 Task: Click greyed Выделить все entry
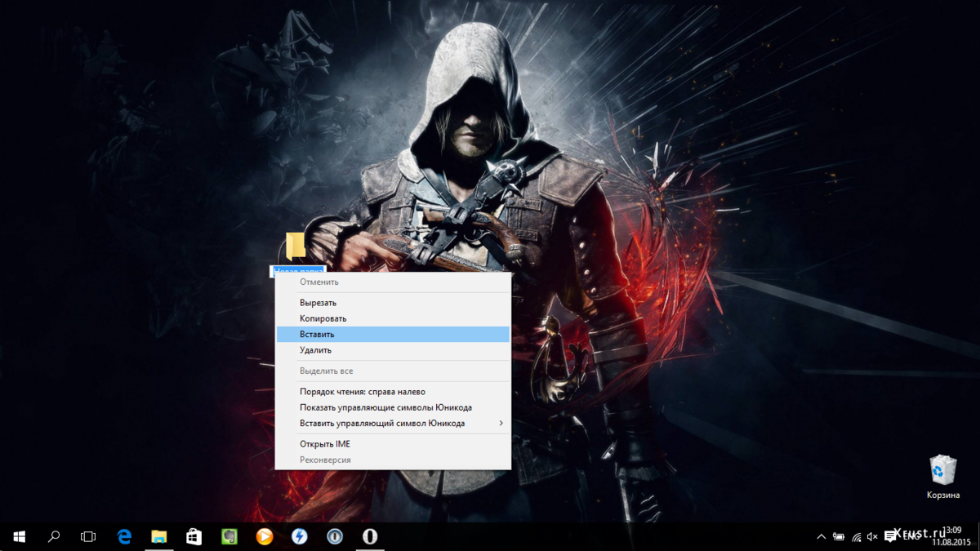tap(393, 371)
